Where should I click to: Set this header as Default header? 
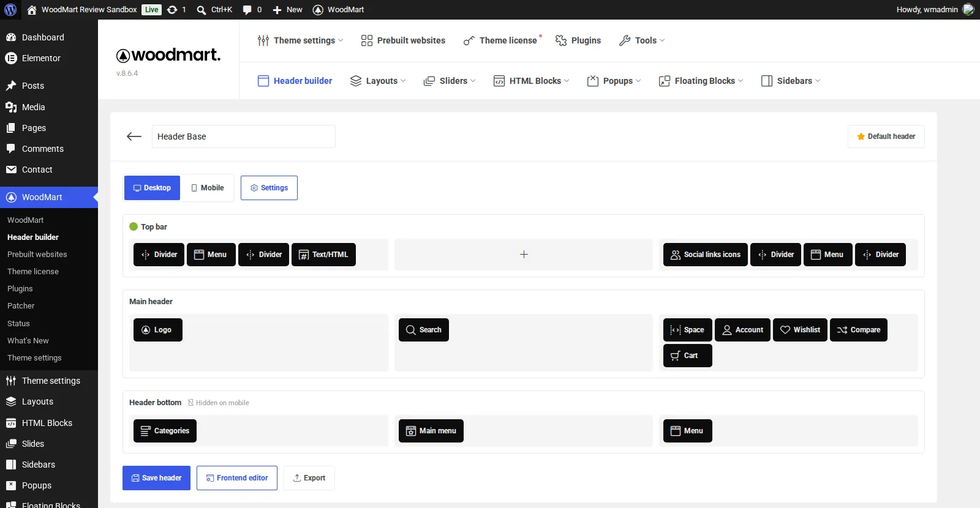[x=886, y=136]
